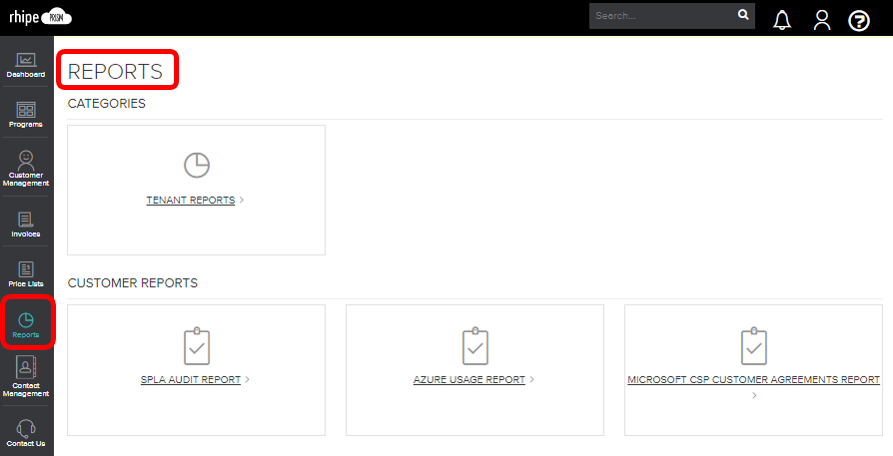893x456 pixels.
Task: Click the CUSTOMER REPORTS section heading
Action: [x=133, y=283]
